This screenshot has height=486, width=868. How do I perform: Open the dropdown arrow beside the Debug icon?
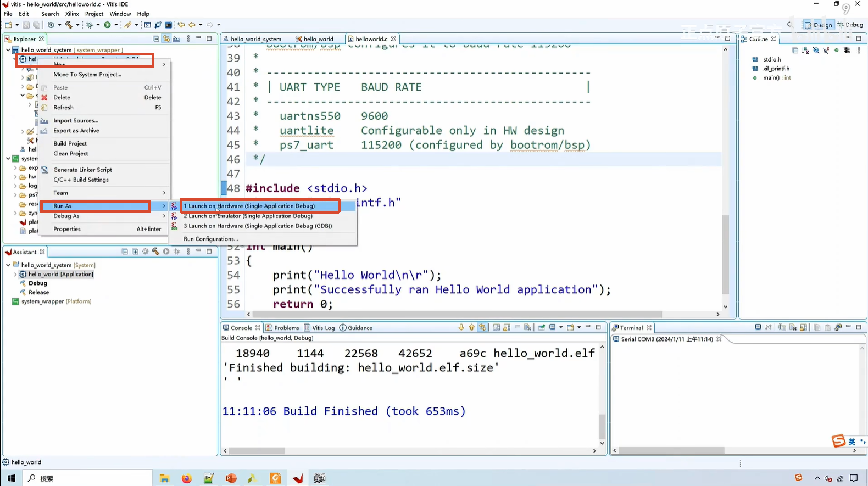click(x=98, y=25)
